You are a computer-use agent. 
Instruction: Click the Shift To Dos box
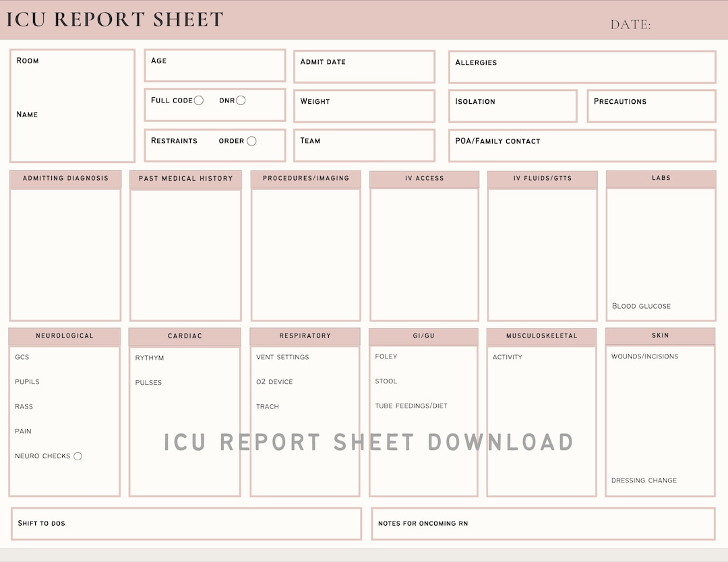click(x=185, y=523)
